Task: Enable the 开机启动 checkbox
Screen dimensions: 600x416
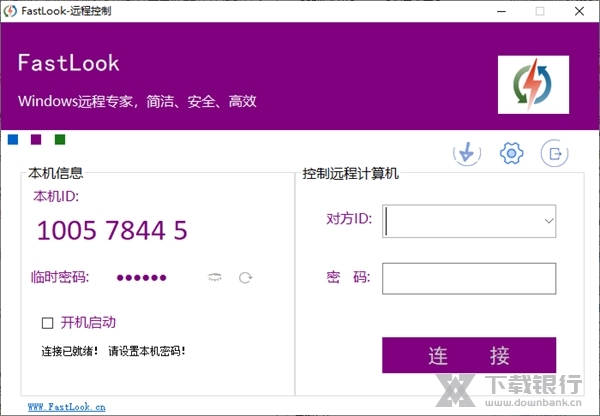Action: (x=47, y=323)
